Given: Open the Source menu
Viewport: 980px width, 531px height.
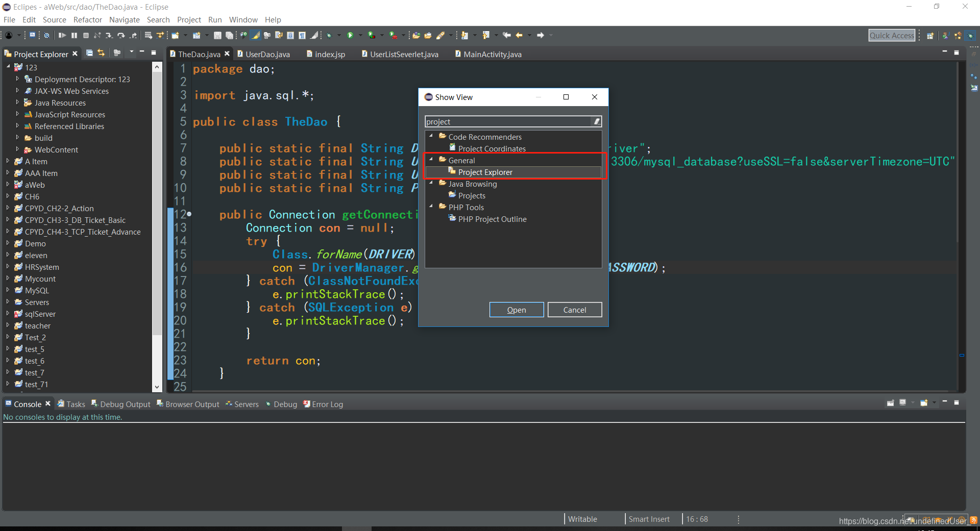Looking at the screenshot, I should [54, 19].
